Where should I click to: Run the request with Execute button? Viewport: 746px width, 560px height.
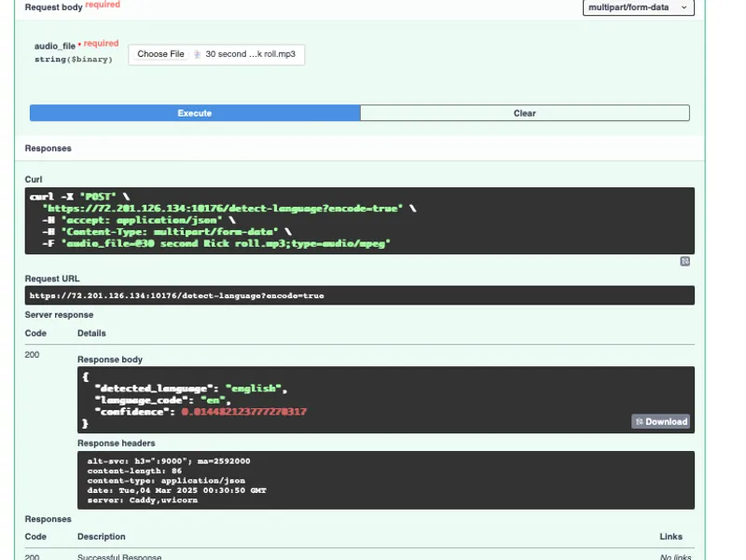[195, 113]
